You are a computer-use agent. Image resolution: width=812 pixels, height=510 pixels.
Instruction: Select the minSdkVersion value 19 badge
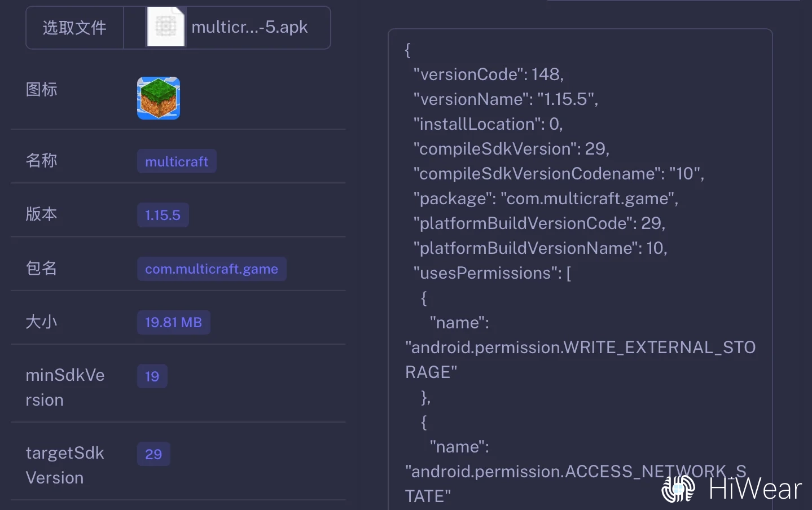[x=152, y=376]
